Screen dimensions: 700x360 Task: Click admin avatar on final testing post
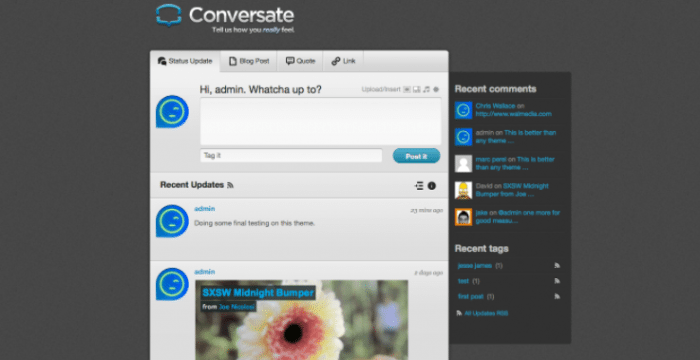tap(172, 221)
